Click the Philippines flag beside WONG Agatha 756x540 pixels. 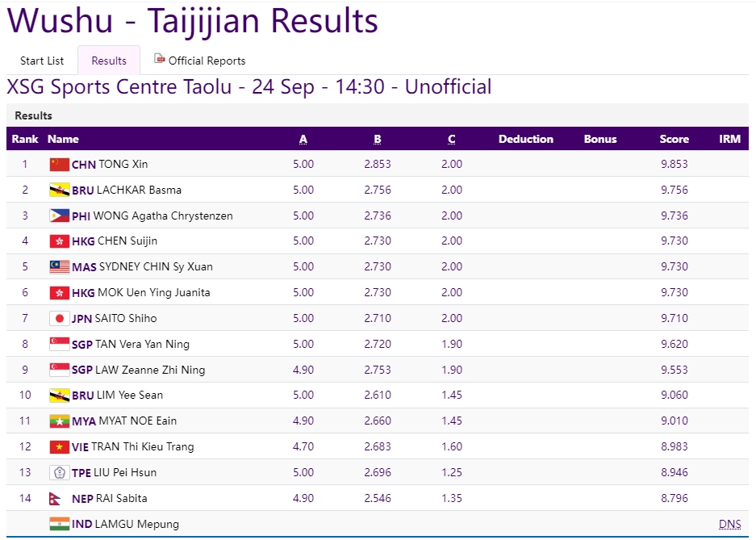60,216
